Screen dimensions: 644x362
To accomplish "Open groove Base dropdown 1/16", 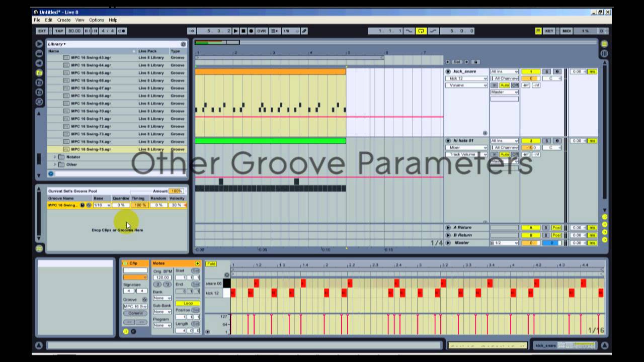I will 102,205.
